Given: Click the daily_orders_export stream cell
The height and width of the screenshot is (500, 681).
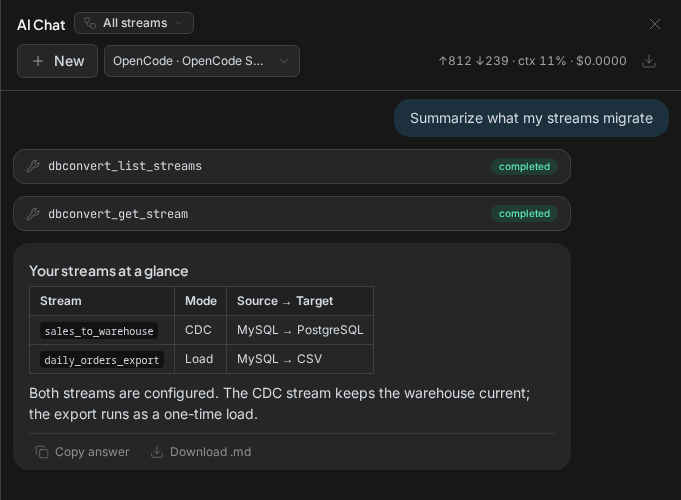Looking at the screenshot, I should tap(102, 360).
